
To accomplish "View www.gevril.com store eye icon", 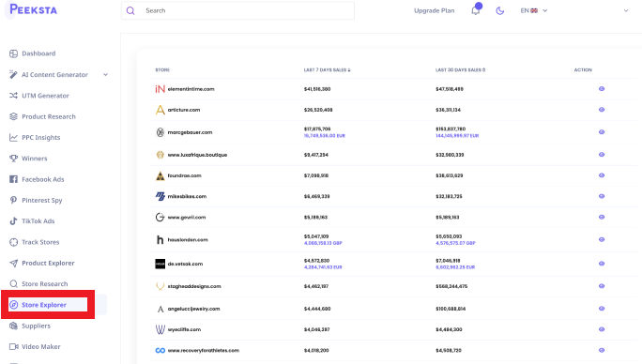I will (x=602, y=218).
